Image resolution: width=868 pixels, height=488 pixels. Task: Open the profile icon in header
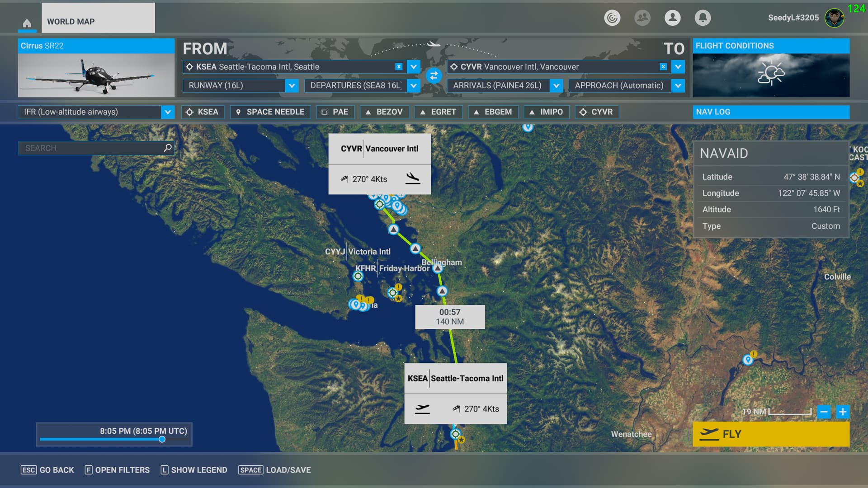[x=672, y=18]
